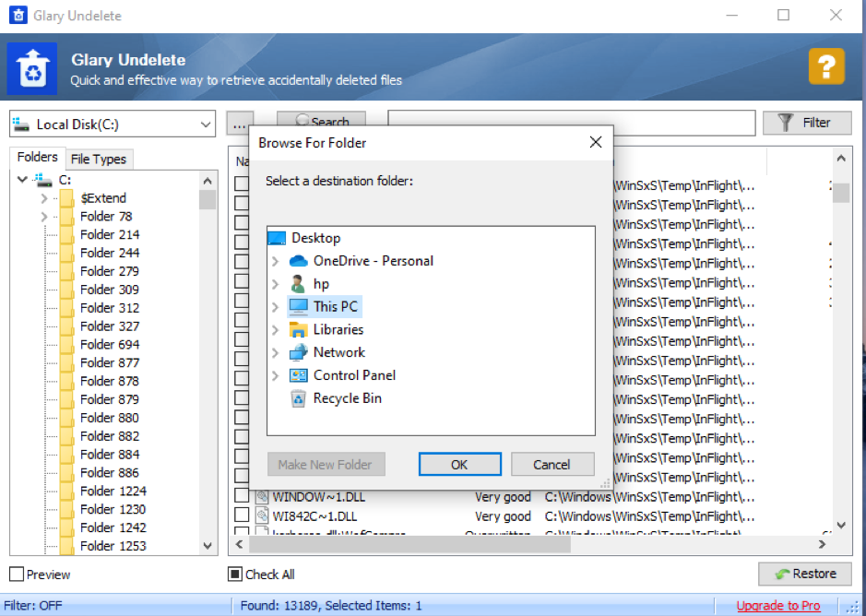
Task: Click the Libraries folder icon
Action: tap(298, 330)
